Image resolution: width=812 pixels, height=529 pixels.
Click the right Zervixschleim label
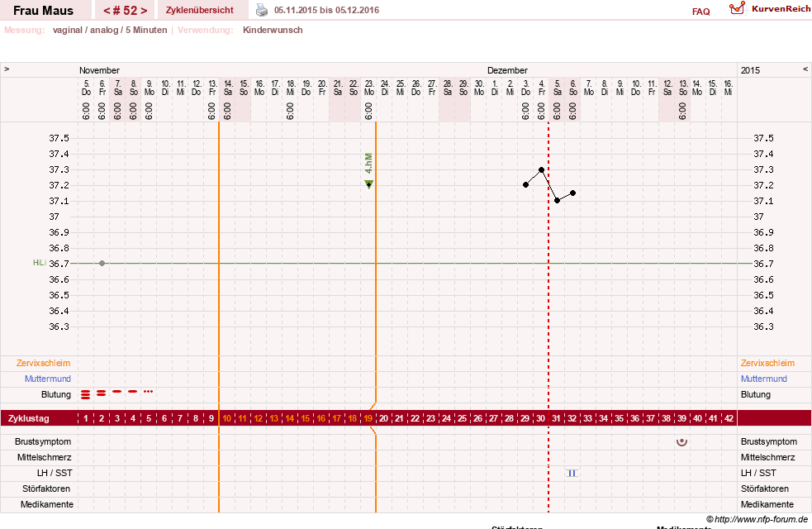coord(767,363)
